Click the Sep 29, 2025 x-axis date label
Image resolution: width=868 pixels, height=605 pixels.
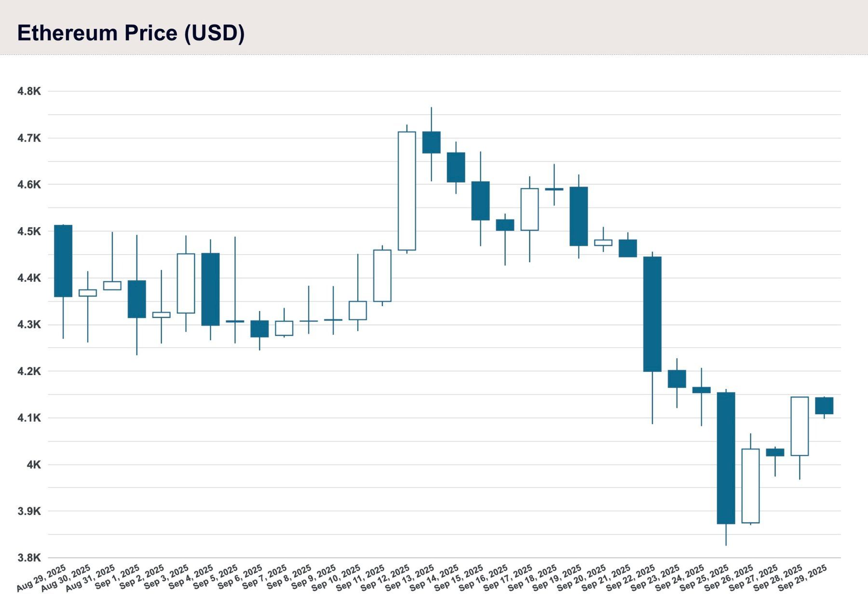click(803, 578)
